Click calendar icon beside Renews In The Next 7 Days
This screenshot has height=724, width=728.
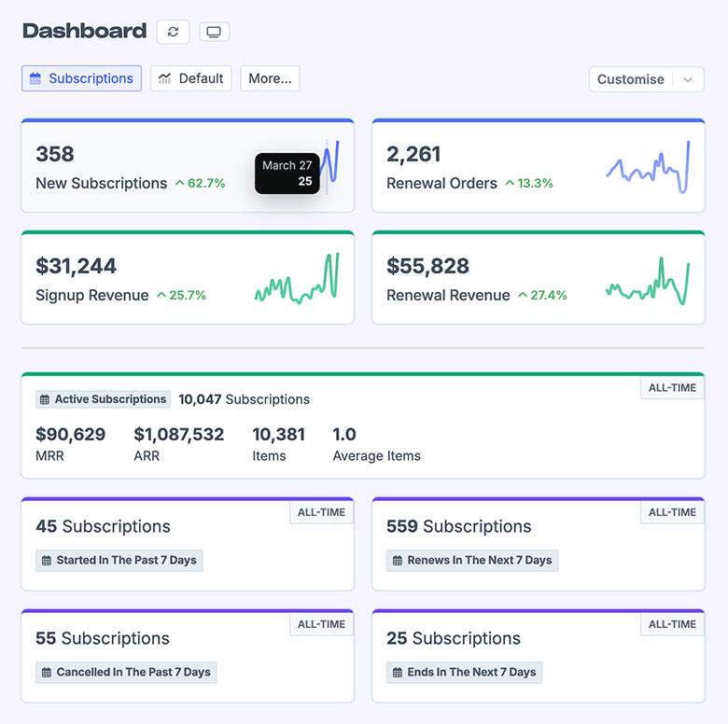point(396,561)
